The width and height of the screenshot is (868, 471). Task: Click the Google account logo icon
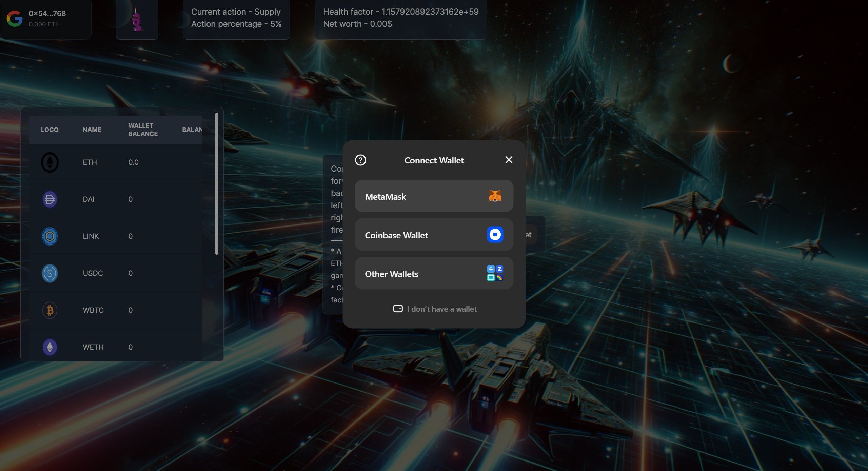(15, 19)
